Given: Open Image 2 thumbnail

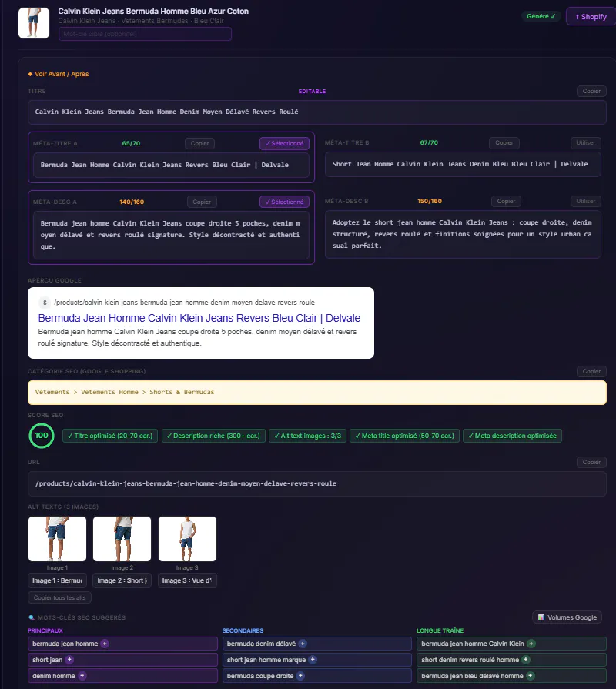Looking at the screenshot, I should point(122,539).
